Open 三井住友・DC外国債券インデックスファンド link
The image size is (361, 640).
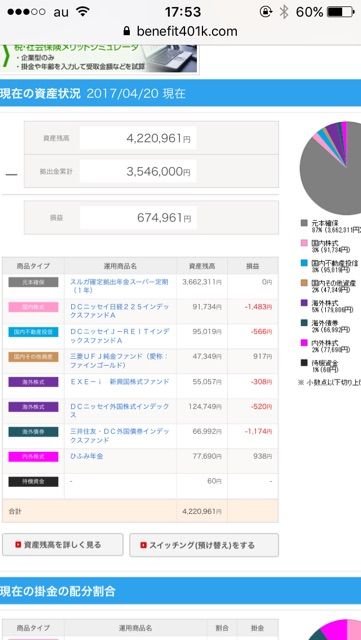point(119,436)
